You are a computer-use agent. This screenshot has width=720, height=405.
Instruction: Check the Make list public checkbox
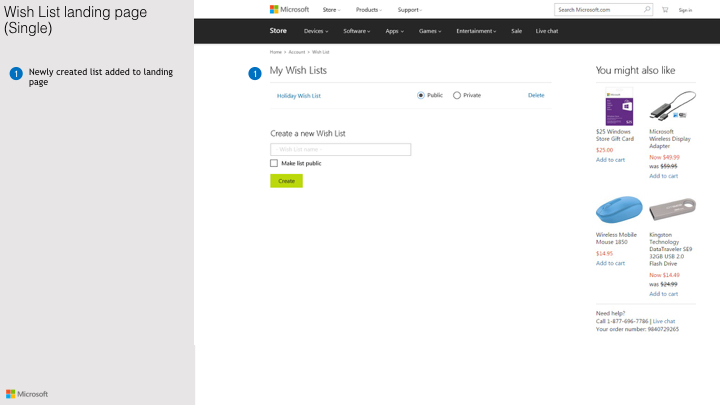pos(274,163)
